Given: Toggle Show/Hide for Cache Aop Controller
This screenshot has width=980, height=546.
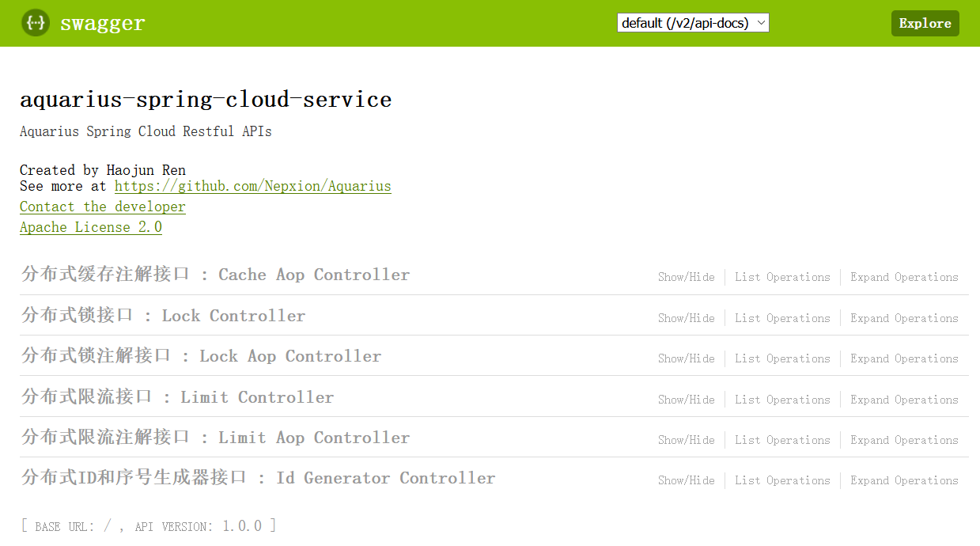Looking at the screenshot, I should [686, 277].
